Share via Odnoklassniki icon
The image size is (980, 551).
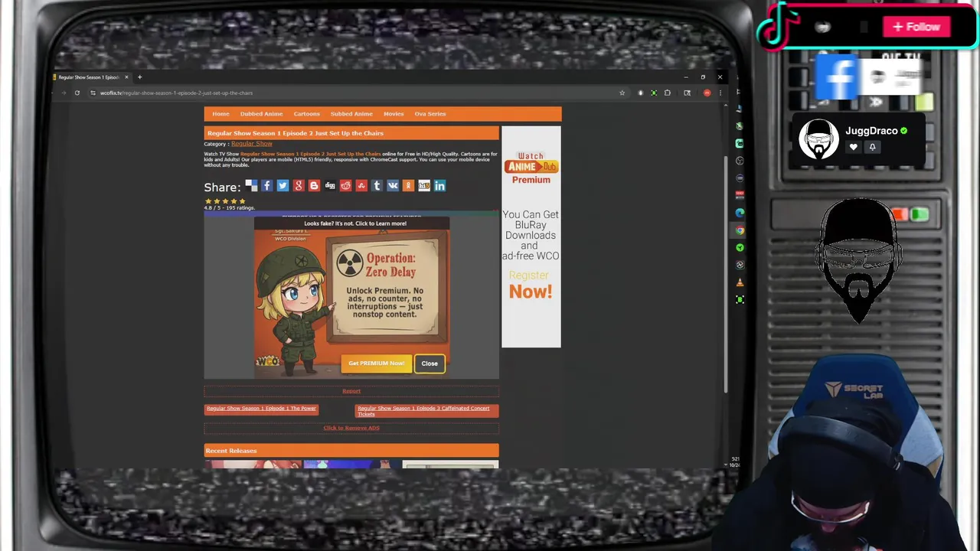408,186
